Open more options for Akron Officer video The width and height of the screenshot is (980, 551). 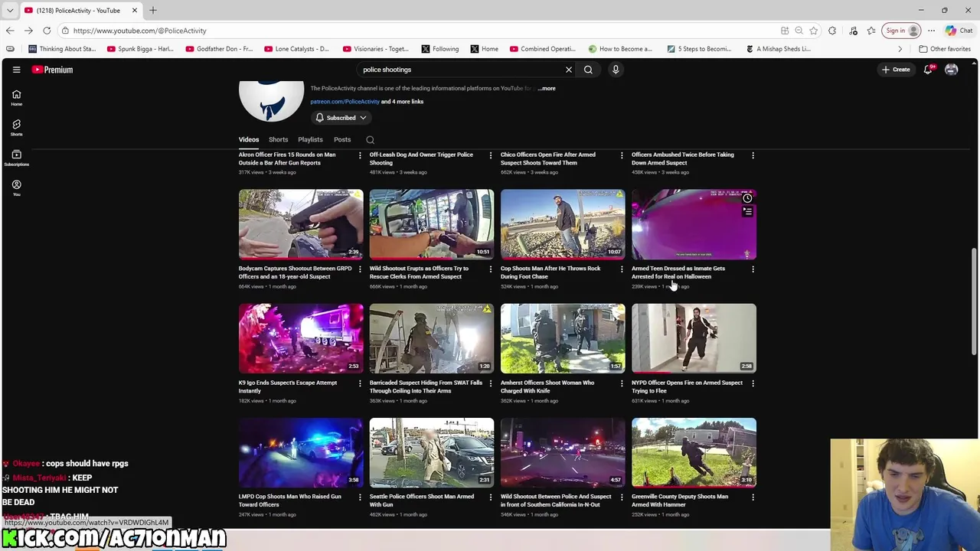[360, 155]
